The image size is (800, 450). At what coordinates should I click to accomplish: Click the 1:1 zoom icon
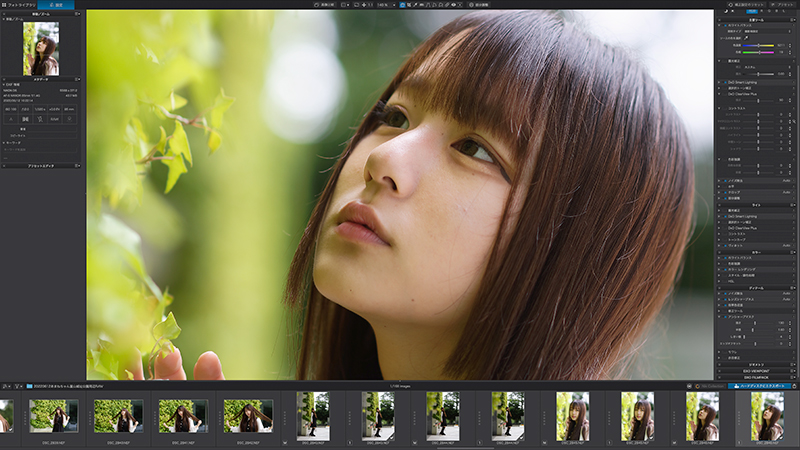coord(368,5)
